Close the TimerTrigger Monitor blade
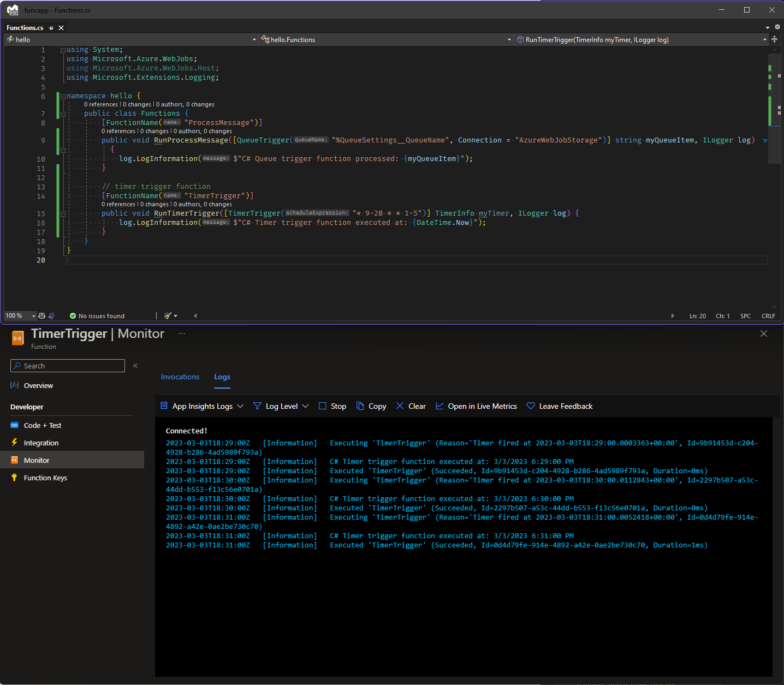The image size is (784, 685). (764, 333)
